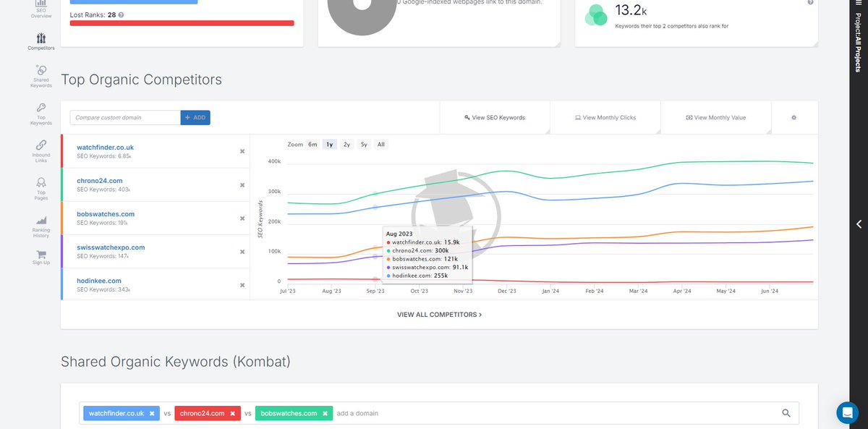
Task: Open VIEW ALL COMPETITORS link
Action: [x=440, y=315]
